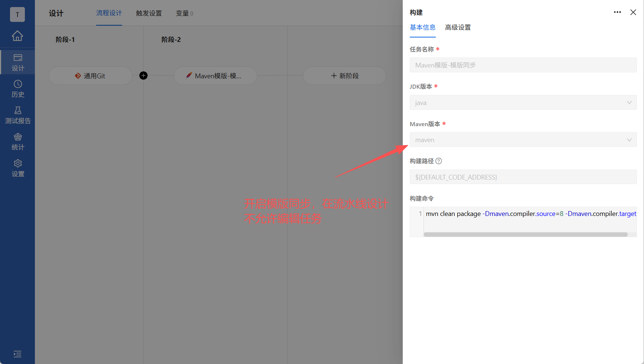Click the help icon next to 构建路径
The image size is (644, 364).
pyautogui.click(x=439, y=161)
